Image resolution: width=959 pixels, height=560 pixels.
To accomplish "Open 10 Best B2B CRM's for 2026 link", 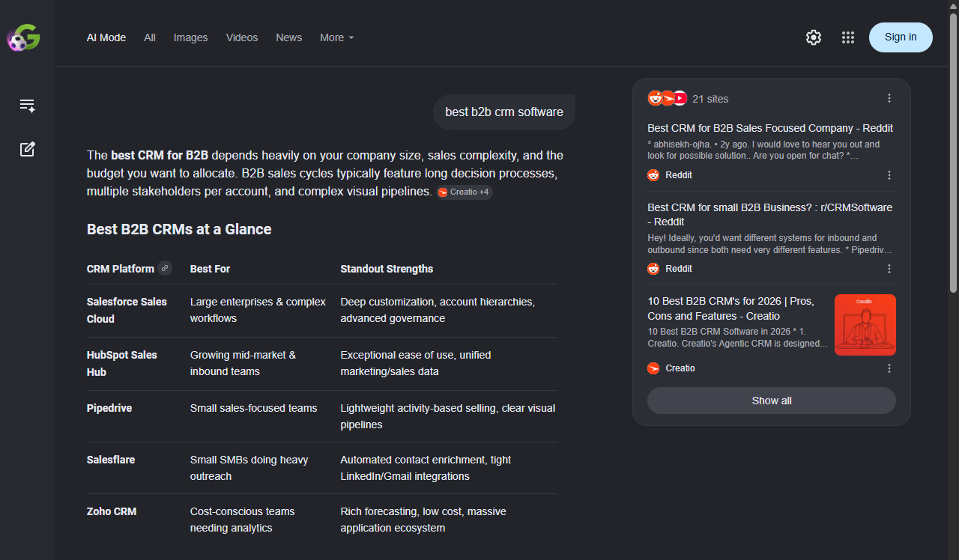I will [731, 308].
